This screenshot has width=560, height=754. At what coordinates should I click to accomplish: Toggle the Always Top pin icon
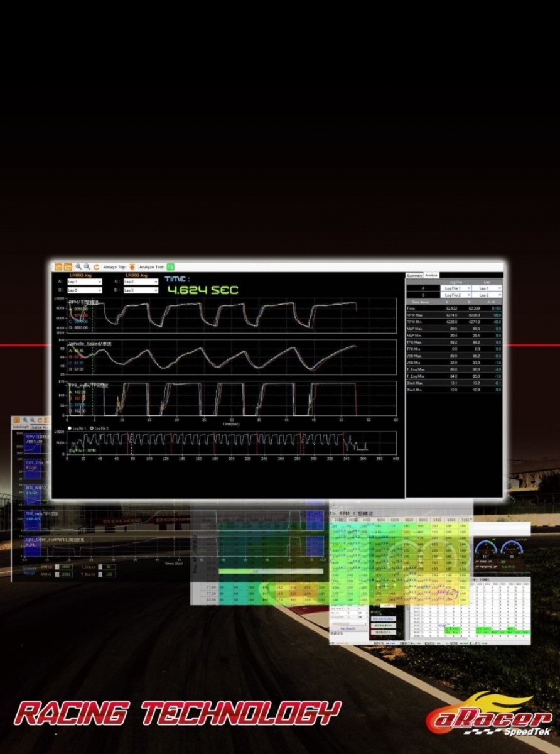[132, 267]
